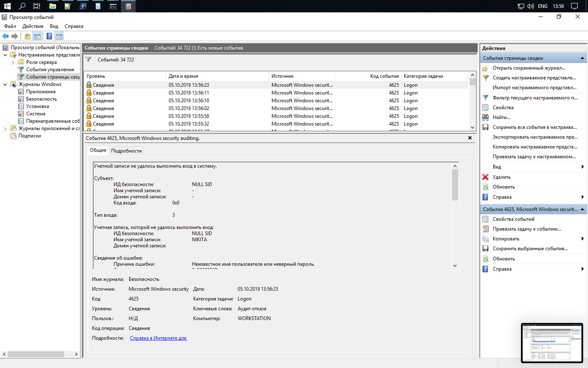Collapse the Событие 4625 actions section
Screen dimensions: 588x368
tap(582, 209)
